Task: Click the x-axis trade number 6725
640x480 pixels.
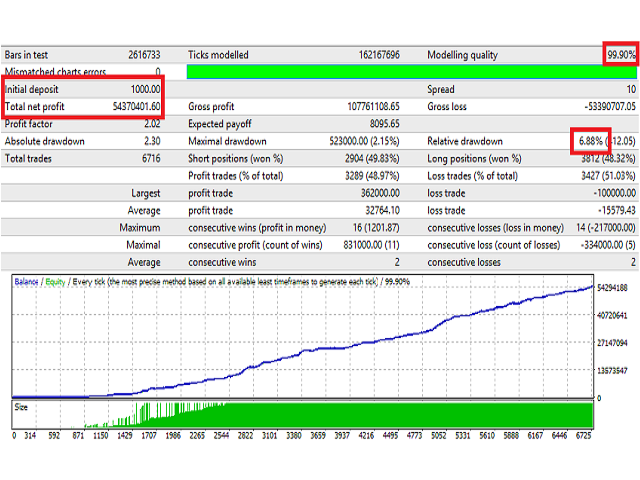Action: pos(583,436)
